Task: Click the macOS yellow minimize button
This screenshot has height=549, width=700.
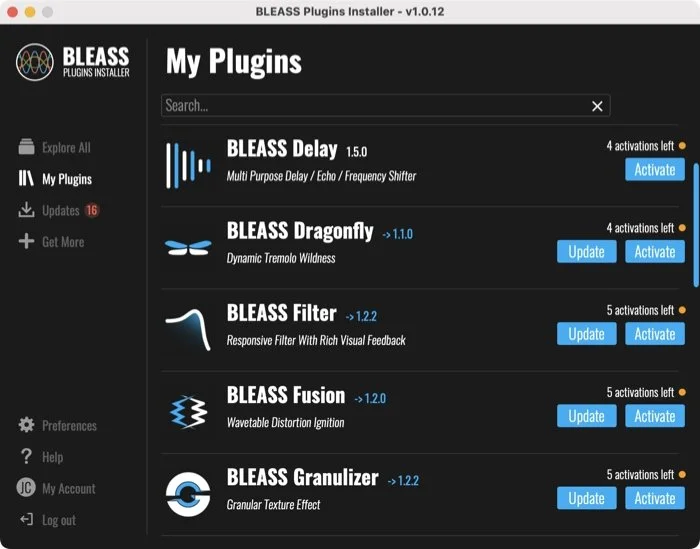Action: (x=30, y=12)
